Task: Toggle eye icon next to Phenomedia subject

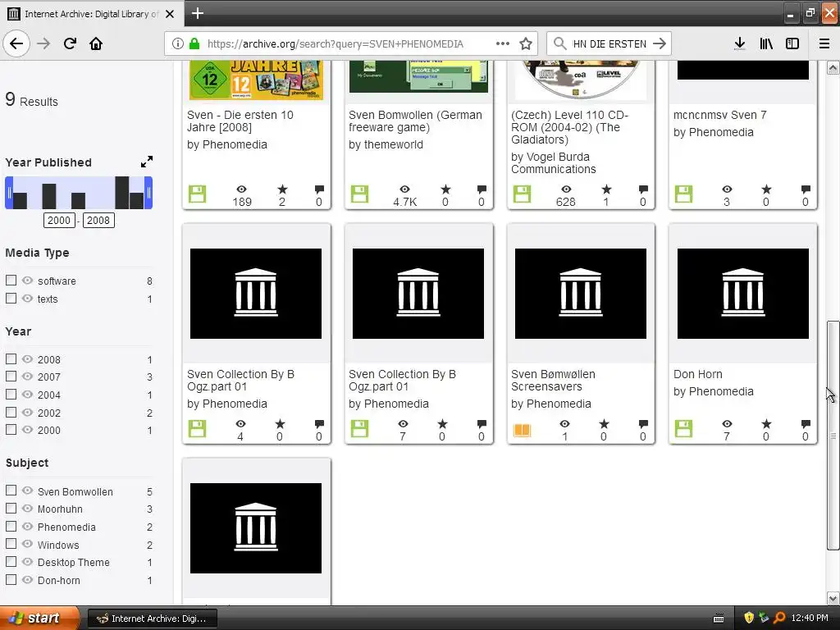Action: (27, 527)
